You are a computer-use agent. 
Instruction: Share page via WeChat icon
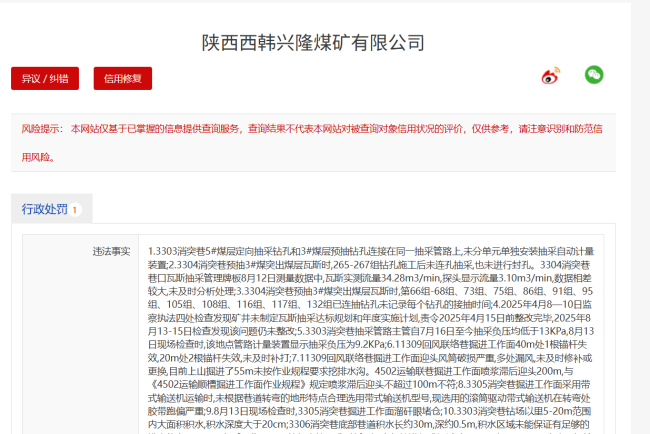click(594, 75)
